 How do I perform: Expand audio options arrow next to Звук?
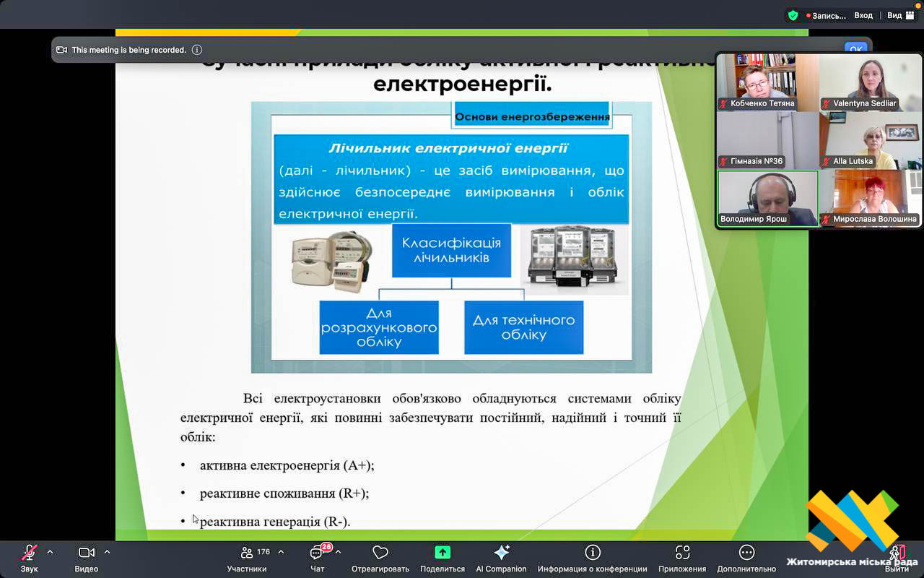[x=50, y=552]
